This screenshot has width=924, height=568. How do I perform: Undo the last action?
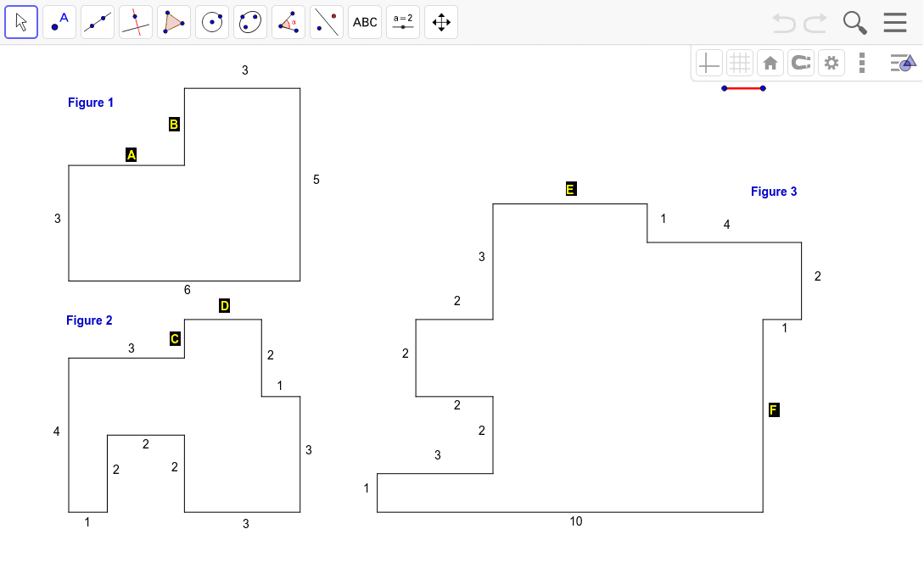(x=784, y=23)
